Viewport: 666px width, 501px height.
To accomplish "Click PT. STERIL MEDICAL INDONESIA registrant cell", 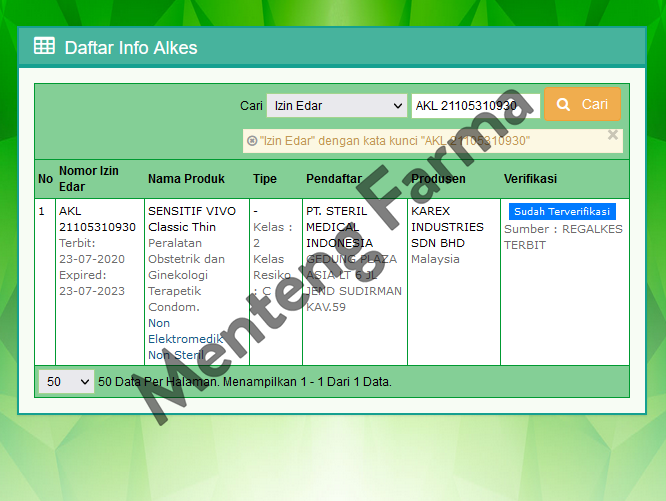I will tap(339, 227).
